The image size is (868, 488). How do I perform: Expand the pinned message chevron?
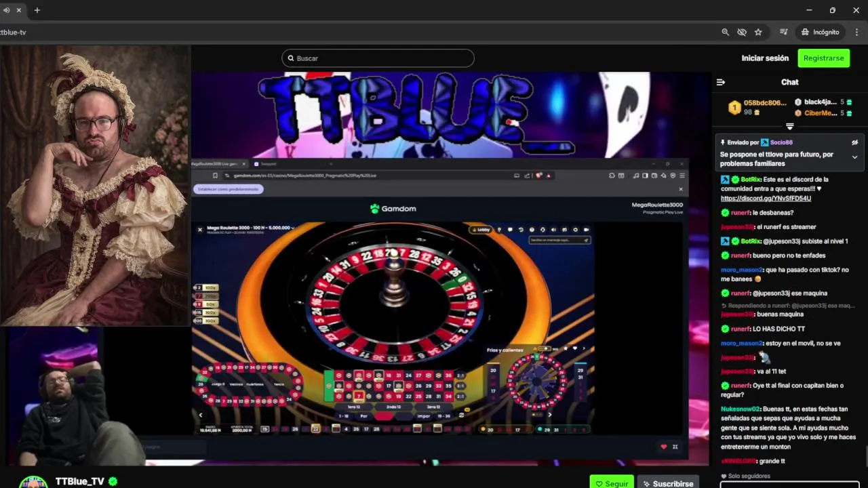click(x=854, y=157)
